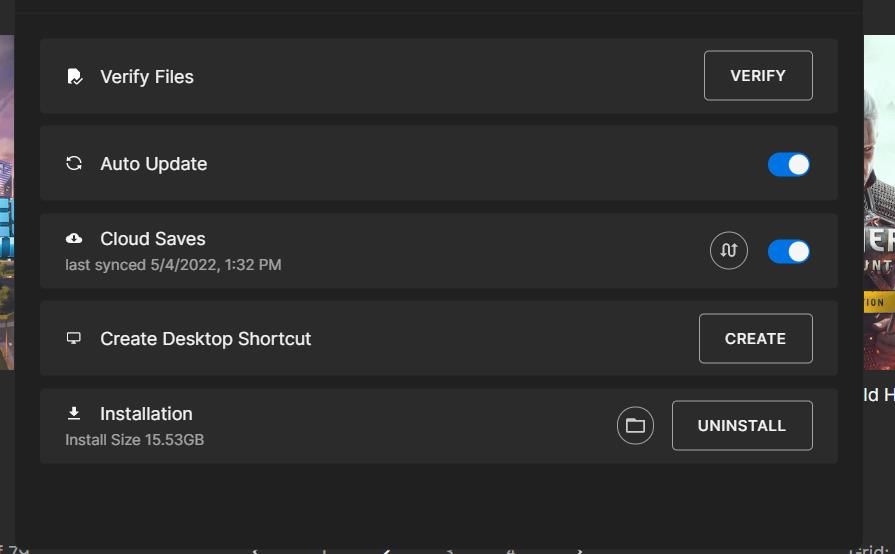Click the Verify Files document icon
The height and width of the screenshot is (554, 895).
coord(74,77)
